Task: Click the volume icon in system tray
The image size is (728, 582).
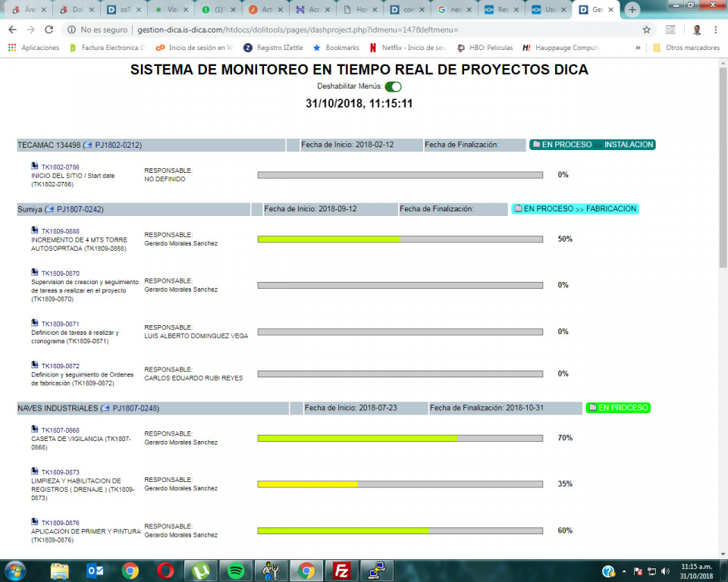Action: pyautogui.click(x=665, y=571)
